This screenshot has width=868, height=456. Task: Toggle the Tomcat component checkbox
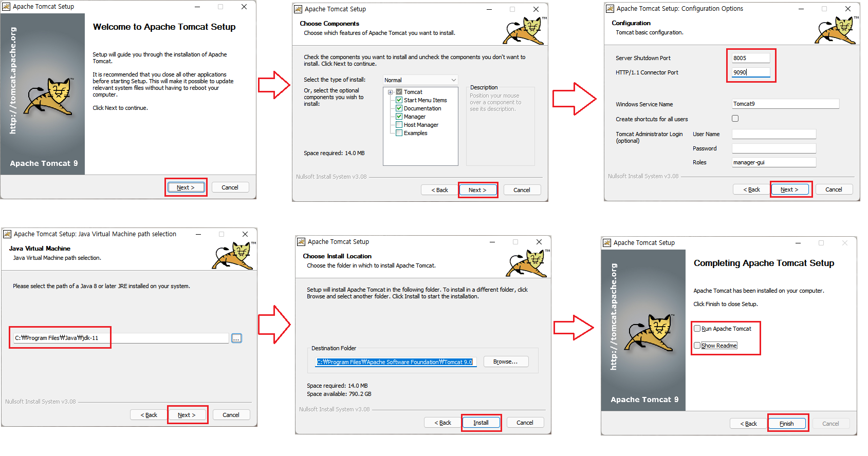(399, 92)
